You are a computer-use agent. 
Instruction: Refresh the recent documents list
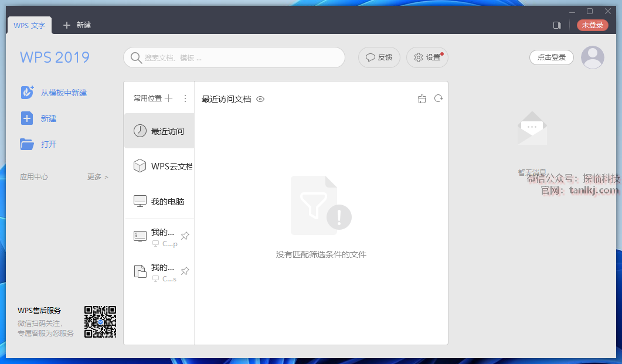438,98
